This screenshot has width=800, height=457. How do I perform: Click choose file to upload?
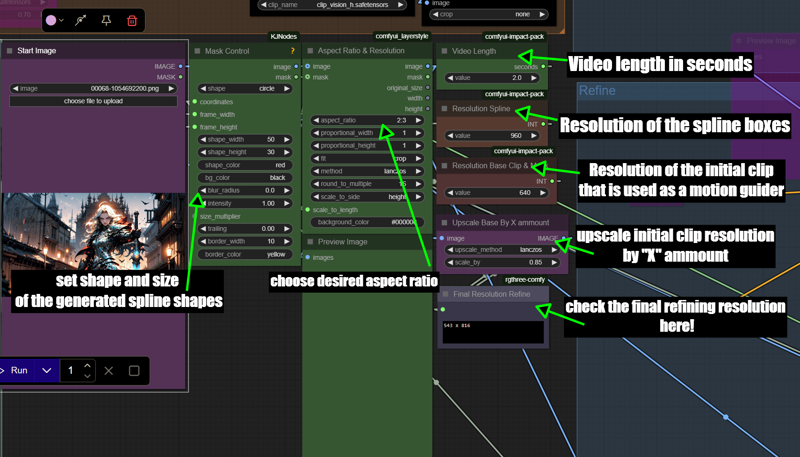click(x=93, y=101)
